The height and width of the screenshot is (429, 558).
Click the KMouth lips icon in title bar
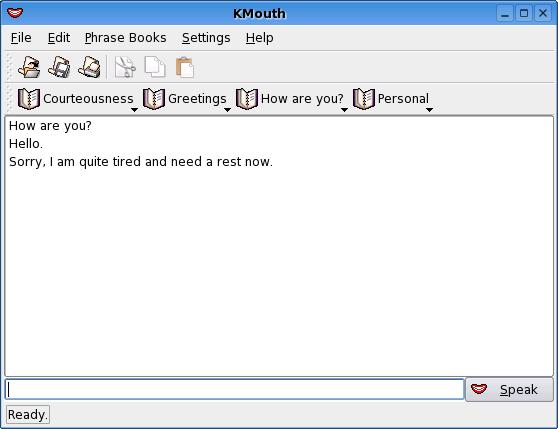[x=15, y=13]
